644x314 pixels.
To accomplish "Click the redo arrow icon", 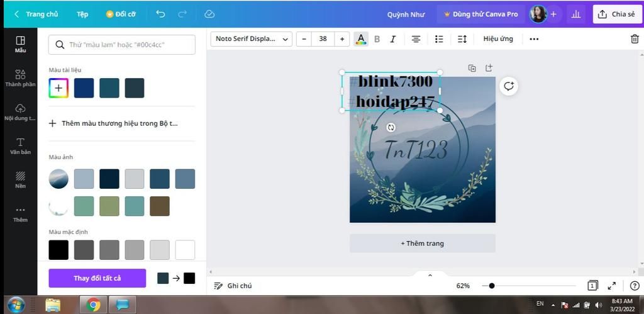I will click(x=182, y=14).
